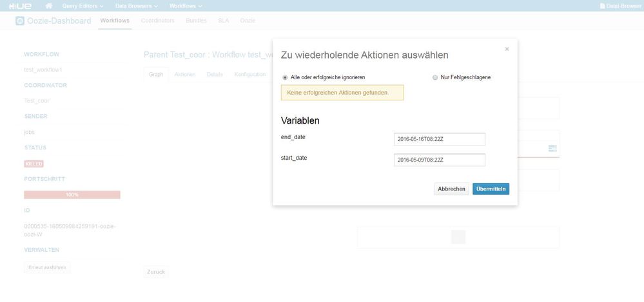Expand the Query Editors menu

tap(83, 6)
